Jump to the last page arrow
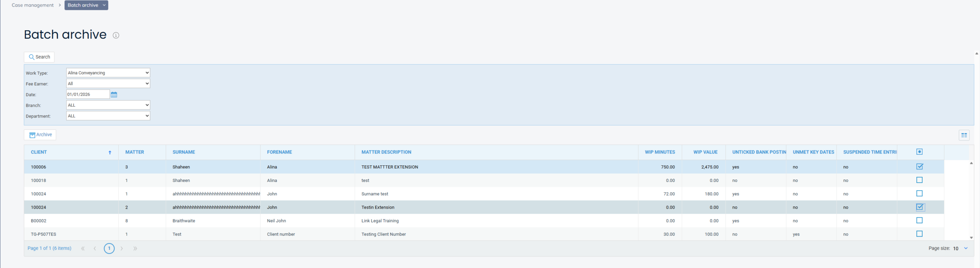980x268 pixels. point(135,248)
